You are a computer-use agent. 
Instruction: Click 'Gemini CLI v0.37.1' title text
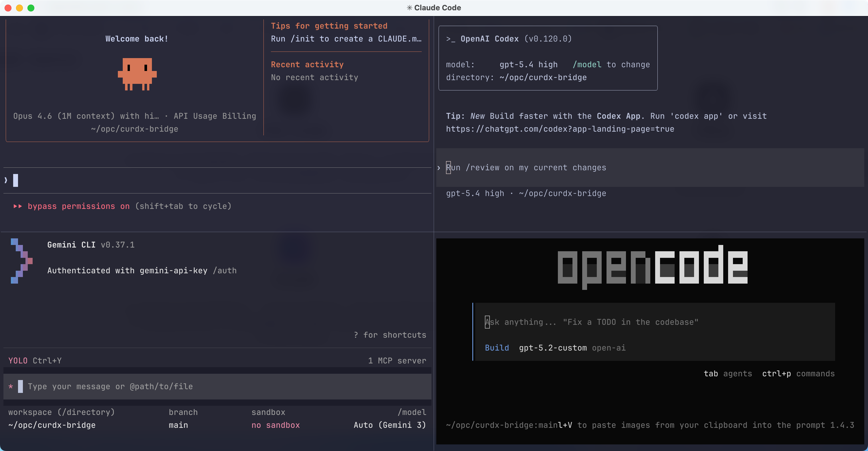click(91, 245)
